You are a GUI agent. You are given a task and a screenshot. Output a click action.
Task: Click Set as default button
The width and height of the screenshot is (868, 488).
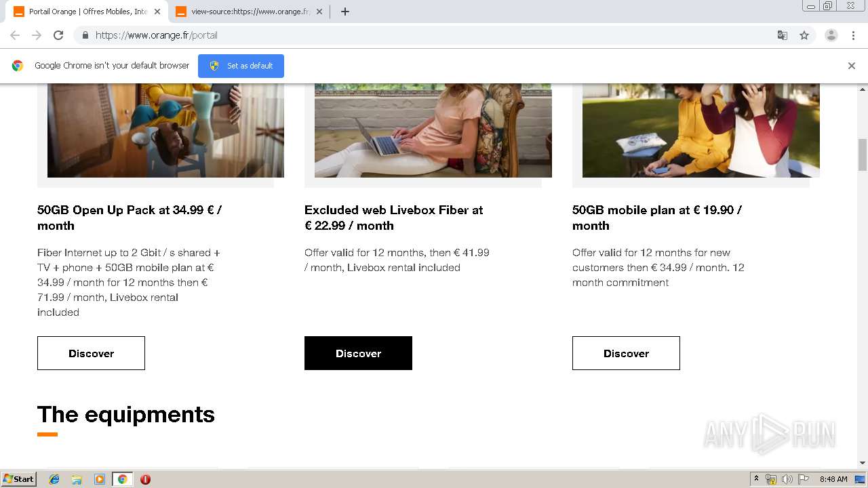click(241, 66)
